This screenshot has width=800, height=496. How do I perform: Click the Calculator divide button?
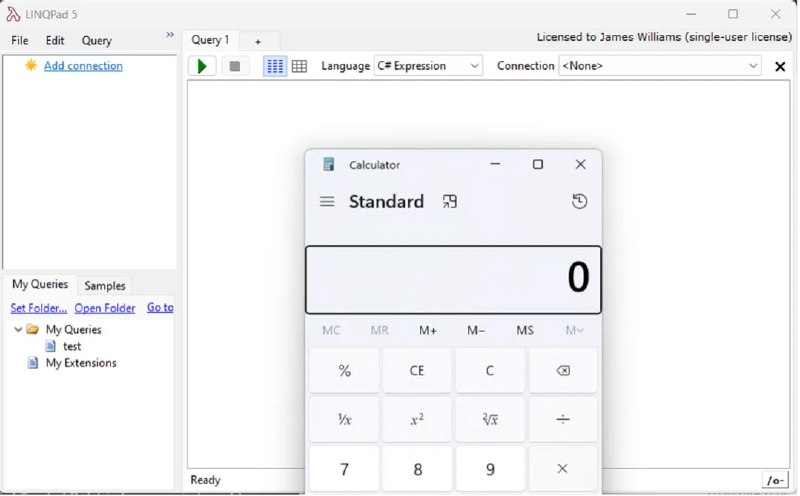tap(563, 419)
